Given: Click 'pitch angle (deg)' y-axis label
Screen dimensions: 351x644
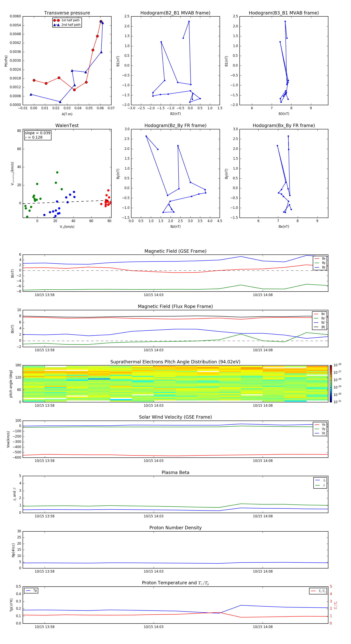Looking at the screenshot, I should [x=11, y=384].
